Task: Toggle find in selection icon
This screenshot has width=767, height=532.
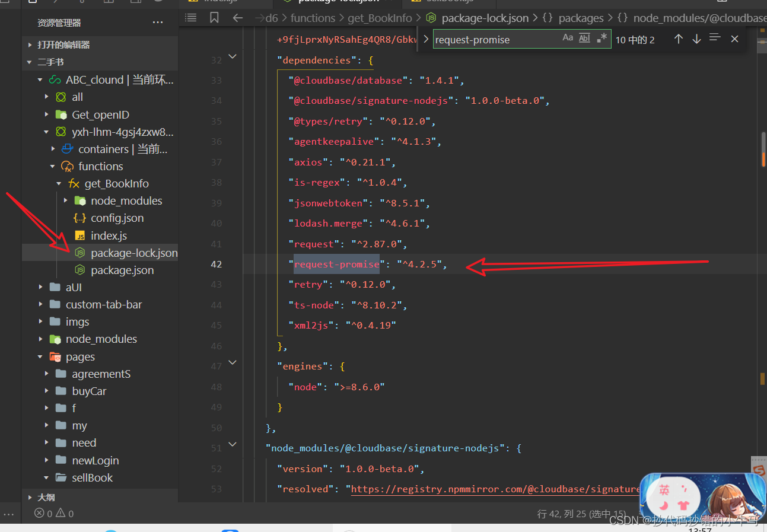Action: pos(715,38)
